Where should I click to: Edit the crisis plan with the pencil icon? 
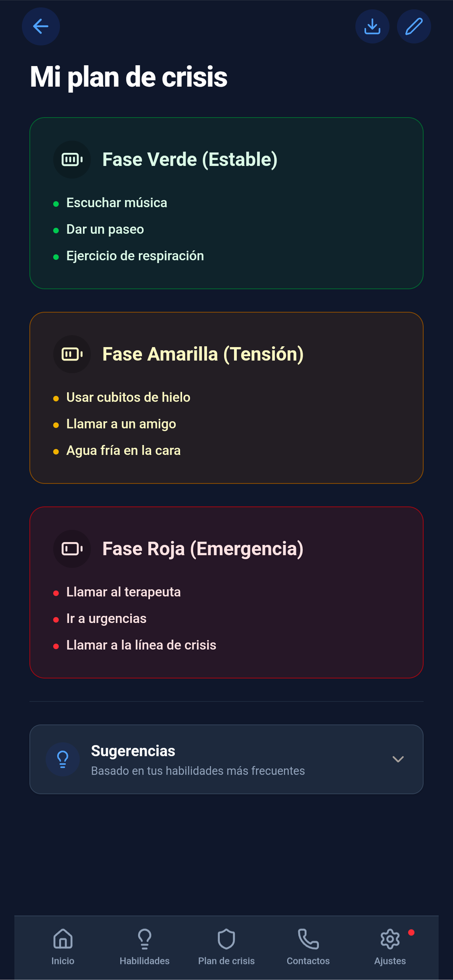[x=414, y=26]
